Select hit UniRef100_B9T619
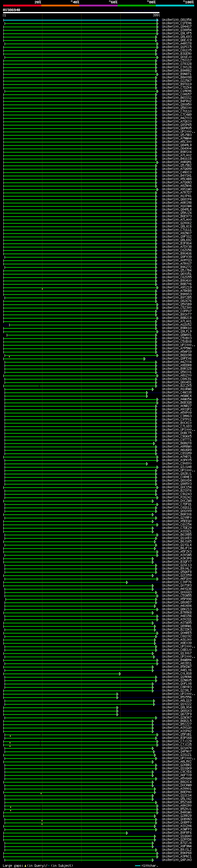The image size is (197, 868). tap(176, 84)
